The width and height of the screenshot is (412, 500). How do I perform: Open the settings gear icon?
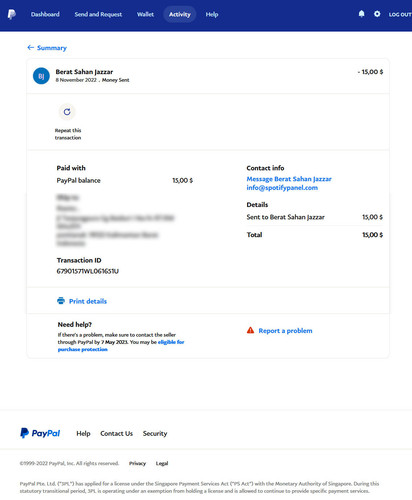tap(377, 14)
